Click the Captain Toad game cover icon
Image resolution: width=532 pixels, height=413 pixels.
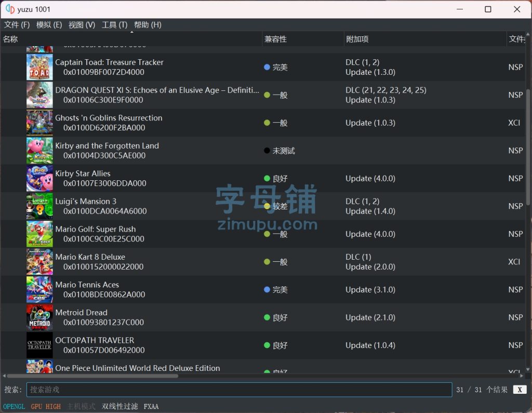click(x=39, y=67)
